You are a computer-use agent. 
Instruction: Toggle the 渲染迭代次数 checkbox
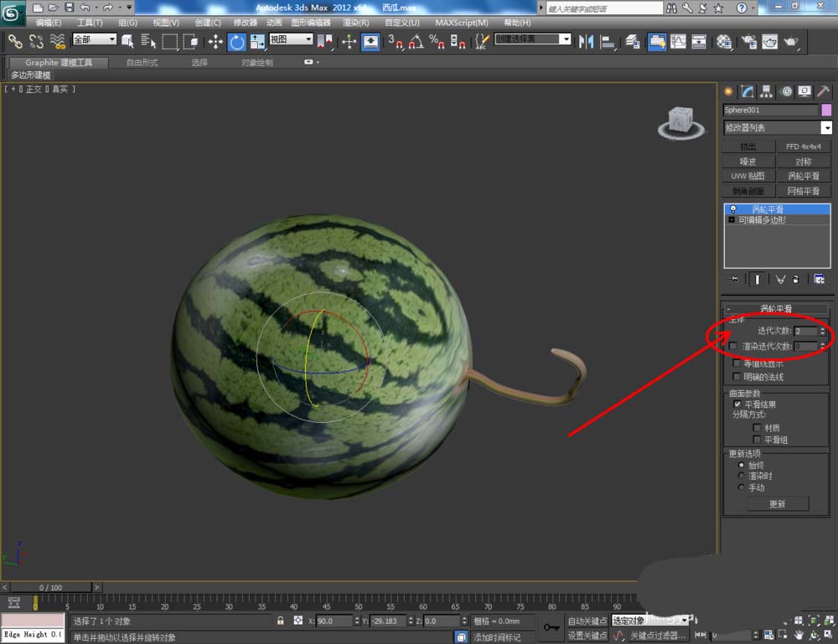tap(732, 346)
